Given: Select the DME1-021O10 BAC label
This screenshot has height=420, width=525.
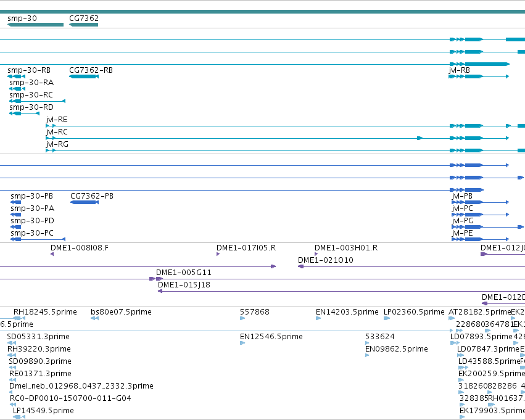Looking at the screenshot, I should [x=326, y=260].
